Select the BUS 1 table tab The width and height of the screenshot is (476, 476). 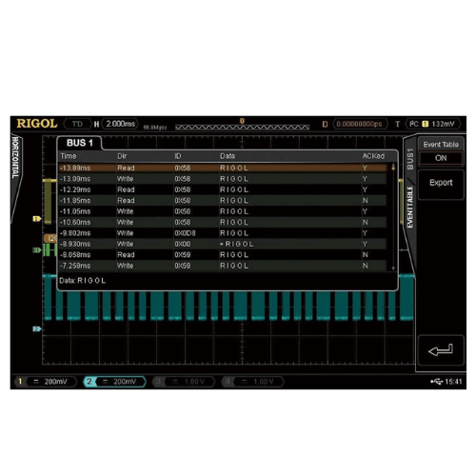80,143
